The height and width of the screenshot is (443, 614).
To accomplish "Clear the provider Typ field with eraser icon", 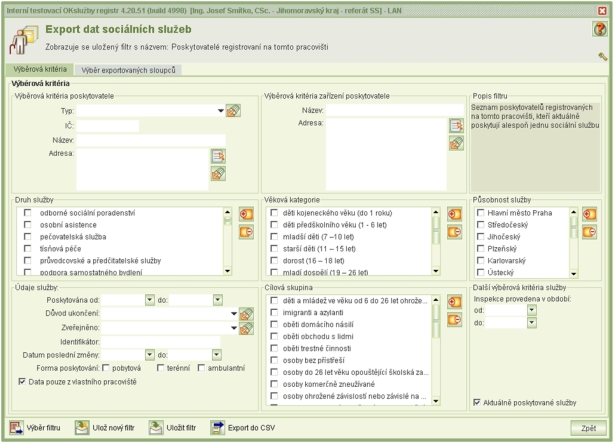I will pyautogui.click(x=233, y=111).
